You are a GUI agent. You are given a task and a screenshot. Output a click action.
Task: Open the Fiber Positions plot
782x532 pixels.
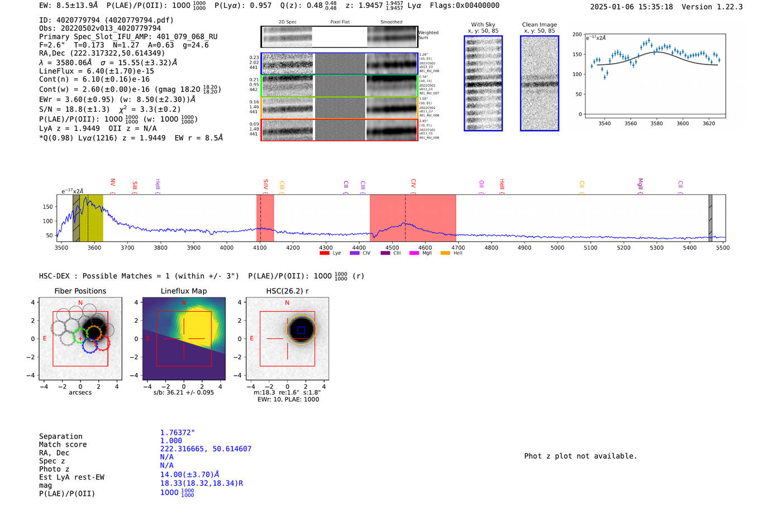coord(80,339)
